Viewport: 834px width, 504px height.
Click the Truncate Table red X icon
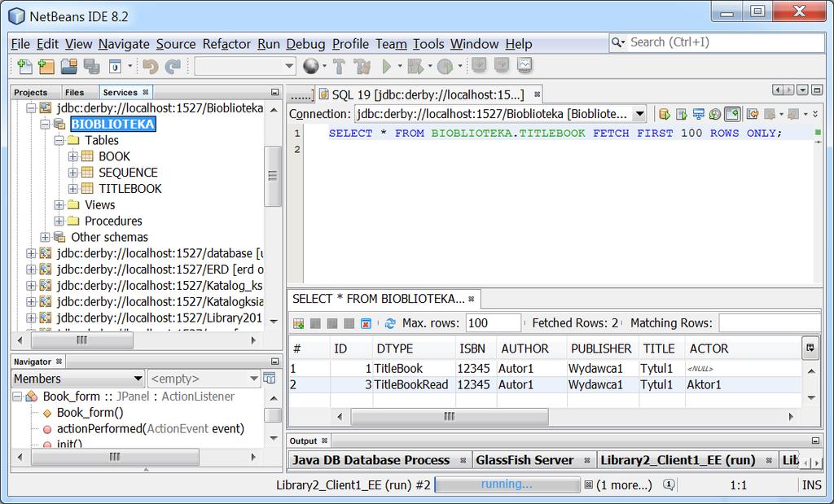366,323
